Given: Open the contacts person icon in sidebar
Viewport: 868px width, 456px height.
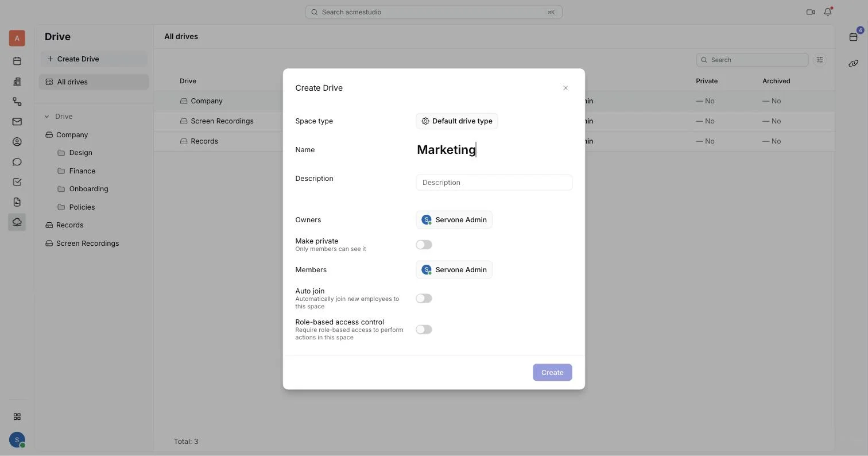Looking at the screenshot, I should coord(17,141).
